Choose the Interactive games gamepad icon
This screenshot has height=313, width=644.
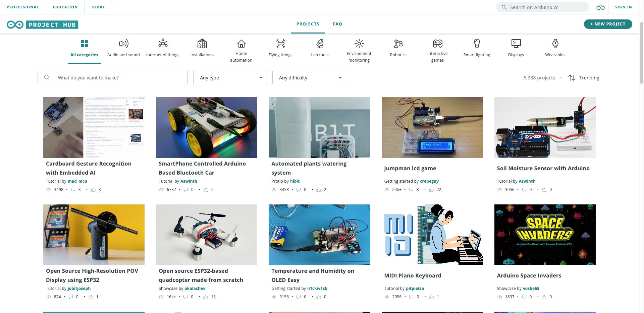(437, 44)
